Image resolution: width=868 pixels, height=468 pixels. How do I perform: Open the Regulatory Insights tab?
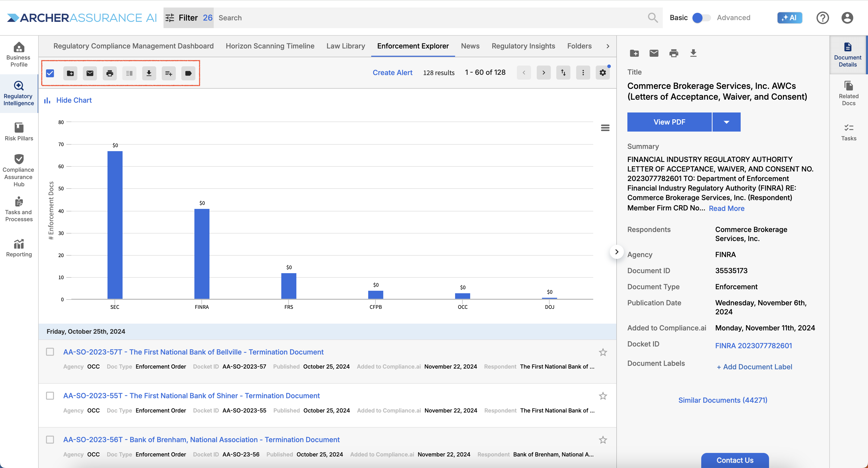point(523,46)
